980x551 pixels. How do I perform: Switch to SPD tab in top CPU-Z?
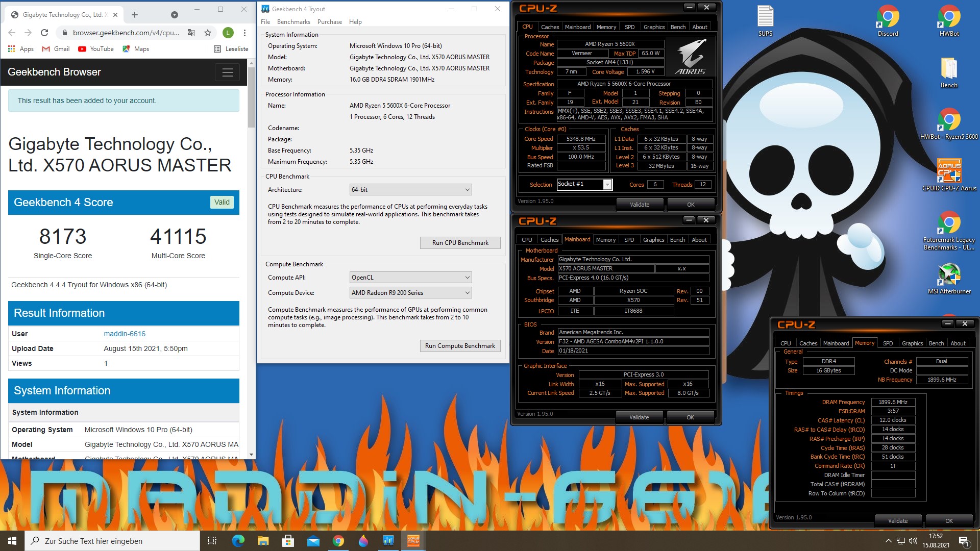[629, 27]
